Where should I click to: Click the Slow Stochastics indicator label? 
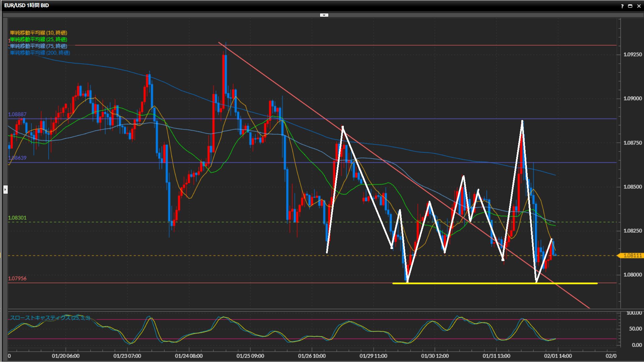50,318
